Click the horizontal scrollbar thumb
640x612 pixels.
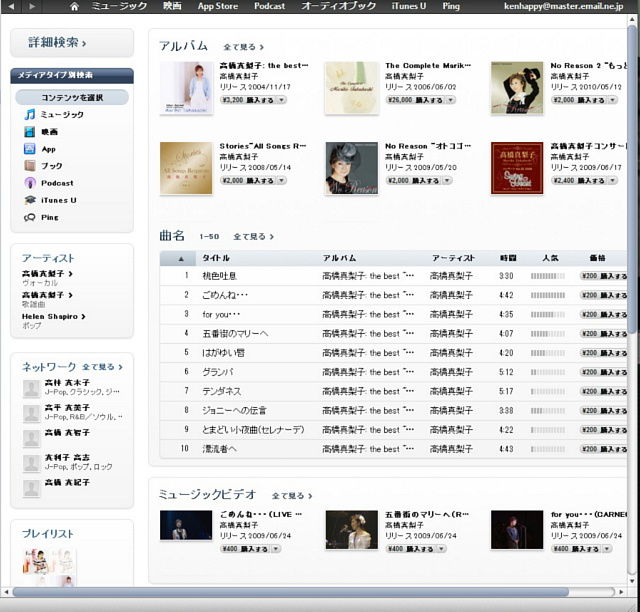[x=290, y=592]
